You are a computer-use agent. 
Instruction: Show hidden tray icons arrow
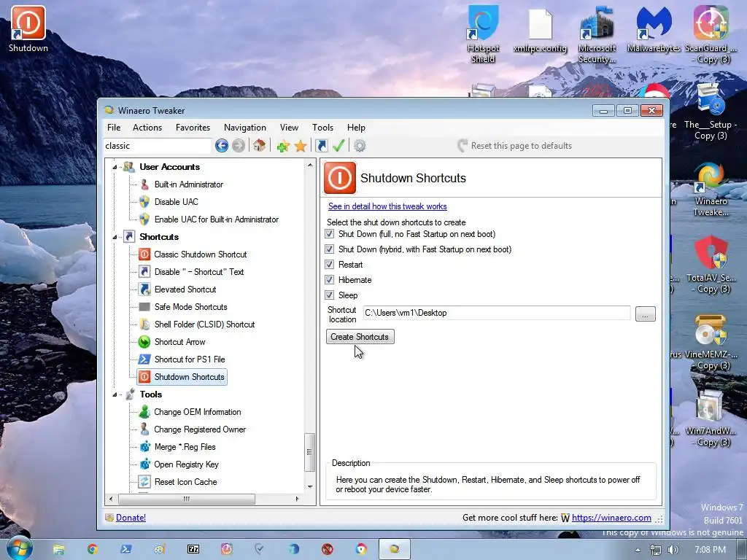(638, 550)
